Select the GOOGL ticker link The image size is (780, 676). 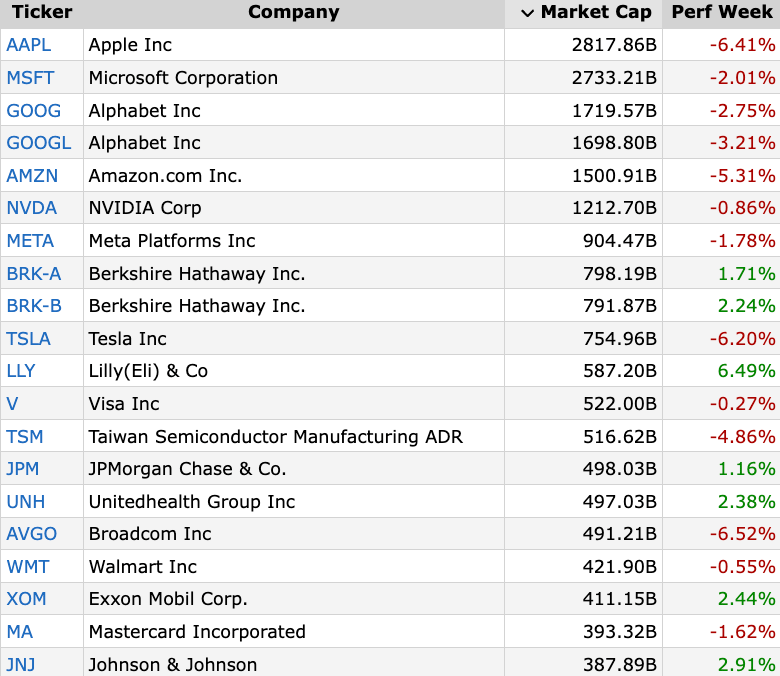click(39, 143)
